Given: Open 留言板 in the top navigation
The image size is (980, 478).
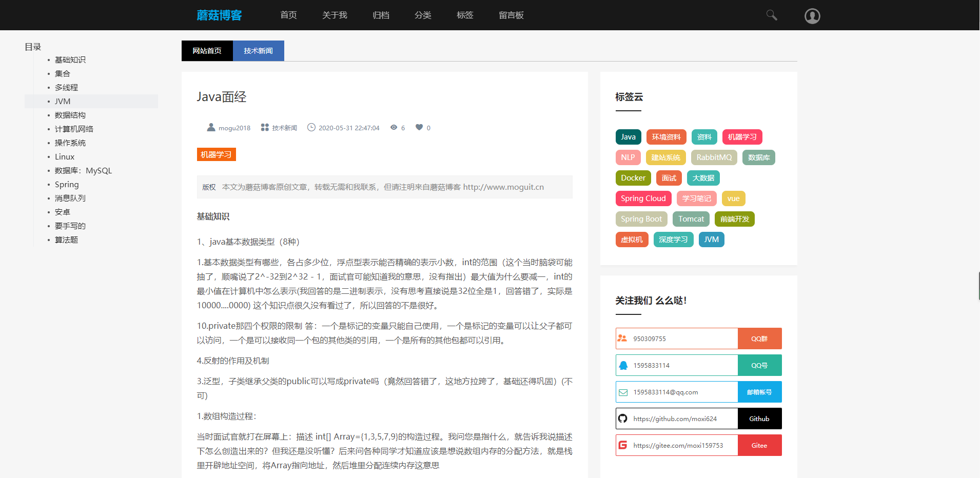Looking at the screenshot, I should point(511,15).
